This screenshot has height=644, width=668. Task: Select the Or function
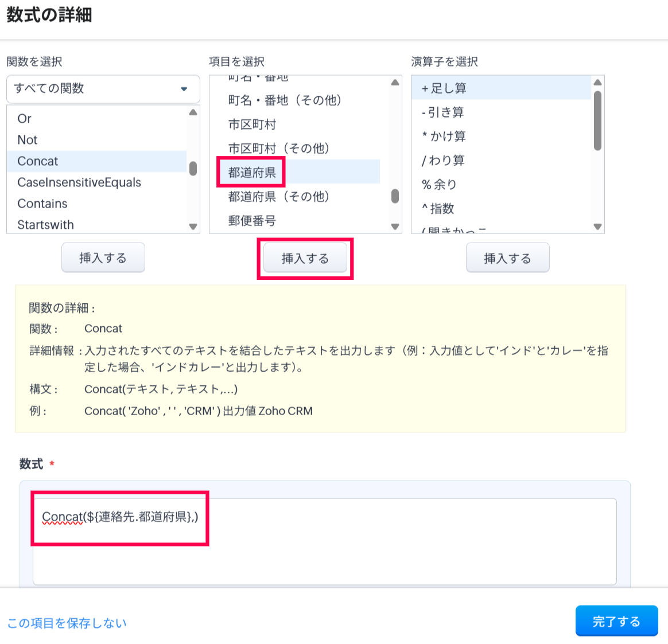(x=24, y=119)
